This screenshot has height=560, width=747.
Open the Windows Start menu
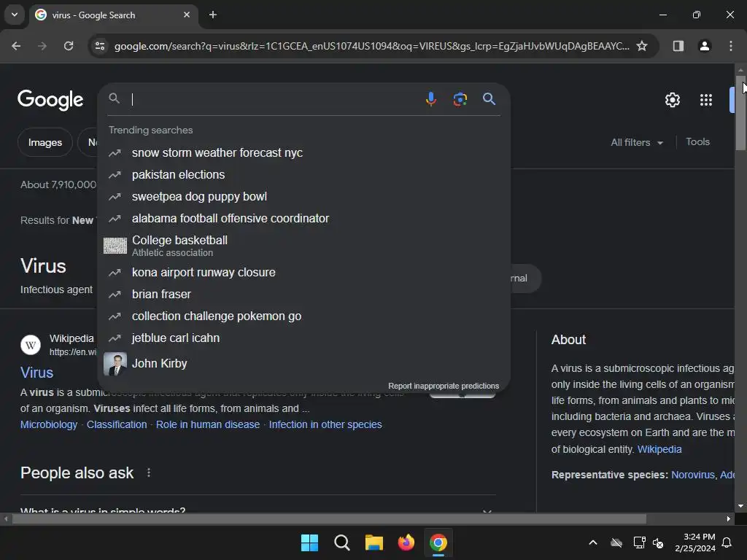[x=309, y=542]
